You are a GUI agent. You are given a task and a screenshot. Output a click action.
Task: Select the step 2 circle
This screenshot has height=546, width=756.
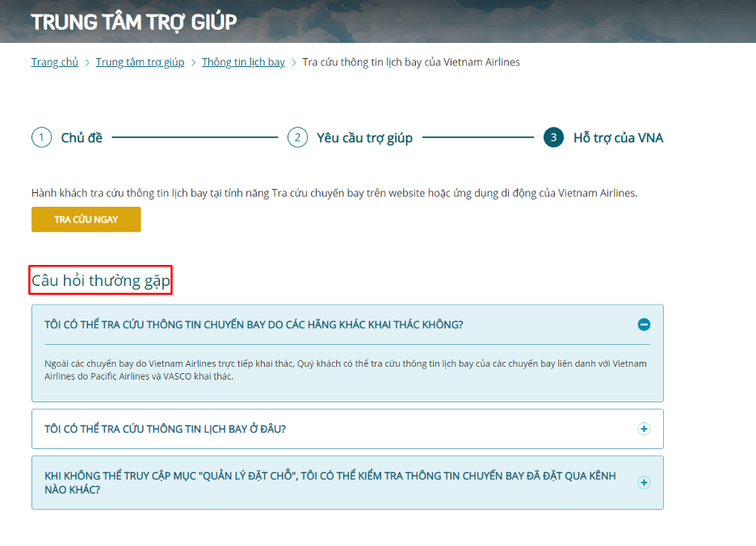tap(297, 137)
